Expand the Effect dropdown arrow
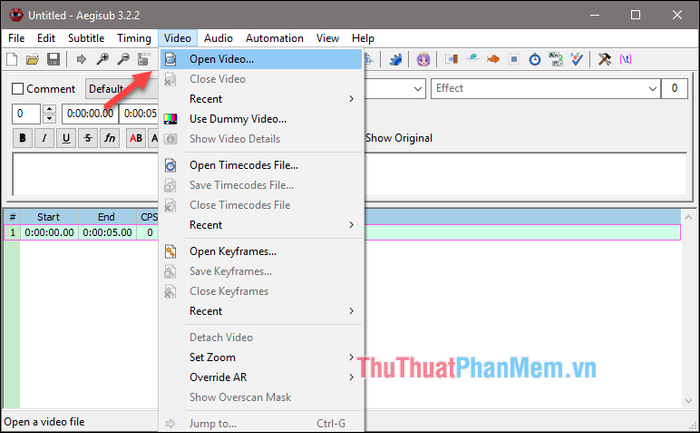The height and width of the screenshot is (433, 700). pyautogui.click(x=652, y=88)
